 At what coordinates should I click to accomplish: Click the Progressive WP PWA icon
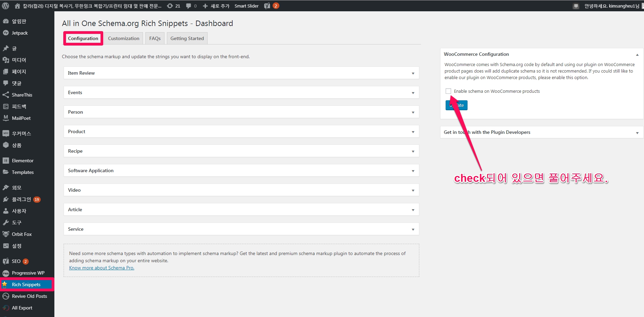[x=6, y=273]
